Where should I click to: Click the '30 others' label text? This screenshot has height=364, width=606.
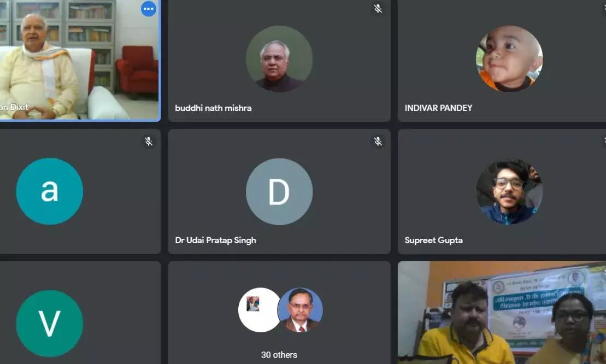[x=279, y=355]
